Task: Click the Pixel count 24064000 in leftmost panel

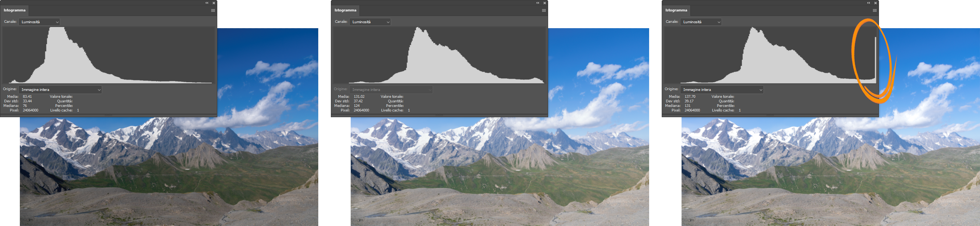Action: tap(30, 110)
